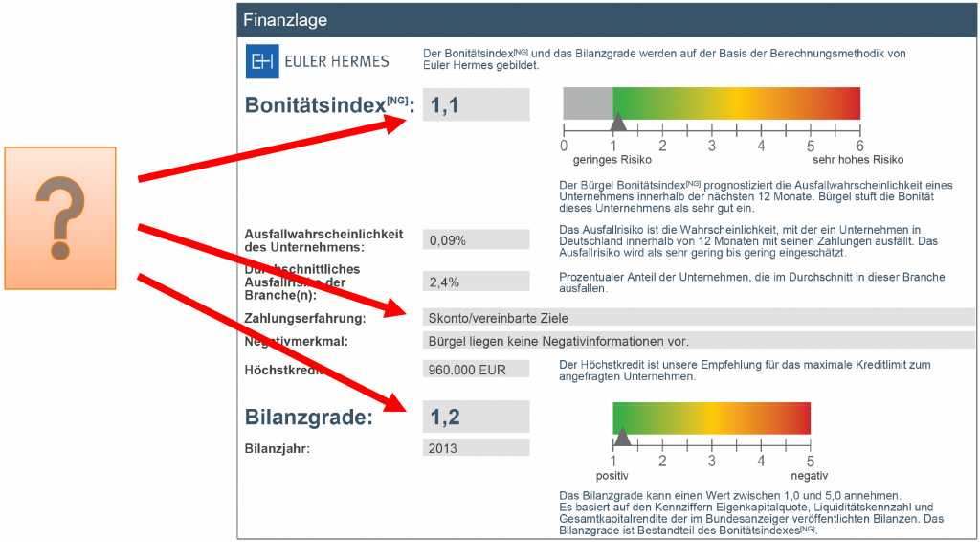Select the Höchstkredit 960.000 EUR field

pos(476,370)
